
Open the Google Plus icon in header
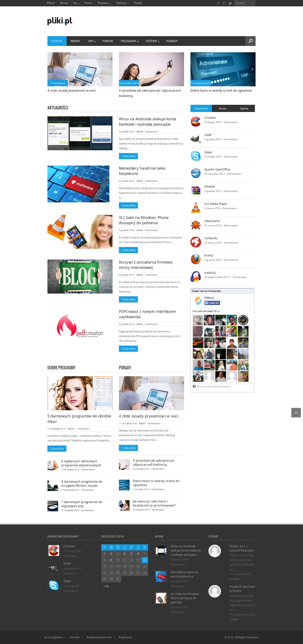(224, 3)
